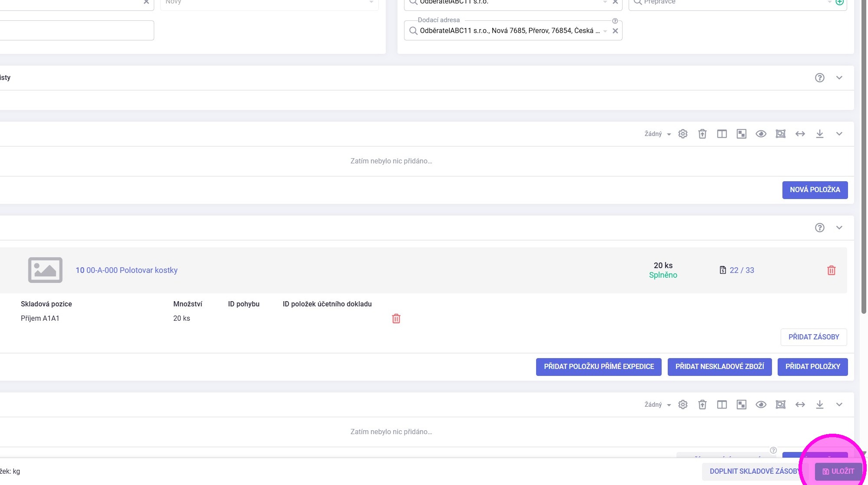Open Žádný dropdown in upper table toolbar
The width and height of the screenshot is (868, 485).
[x=658, y=134]
